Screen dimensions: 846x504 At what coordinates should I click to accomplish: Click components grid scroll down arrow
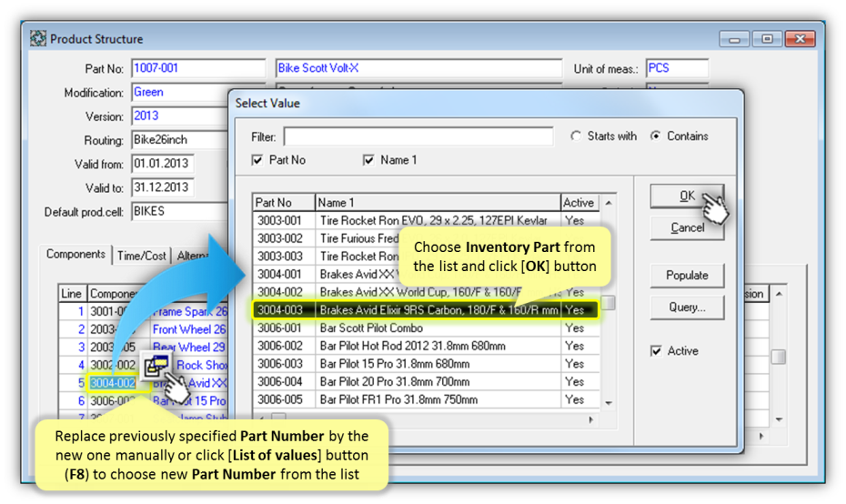779,419
